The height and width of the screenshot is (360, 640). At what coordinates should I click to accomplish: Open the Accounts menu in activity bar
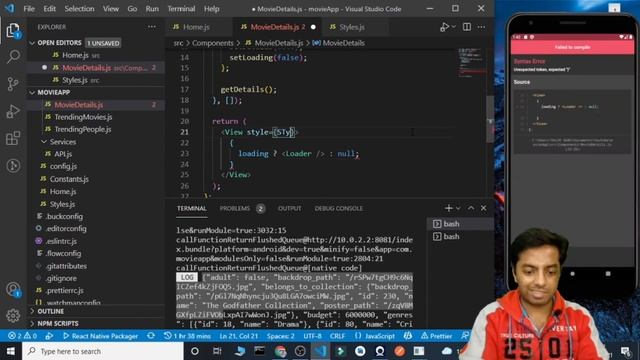(x=13, y=289)
